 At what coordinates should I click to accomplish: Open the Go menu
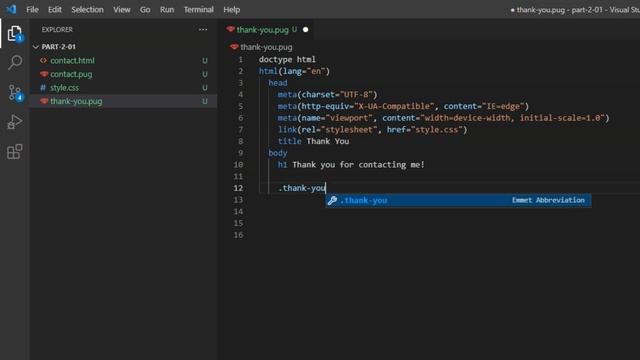click(x=145, y=9)
